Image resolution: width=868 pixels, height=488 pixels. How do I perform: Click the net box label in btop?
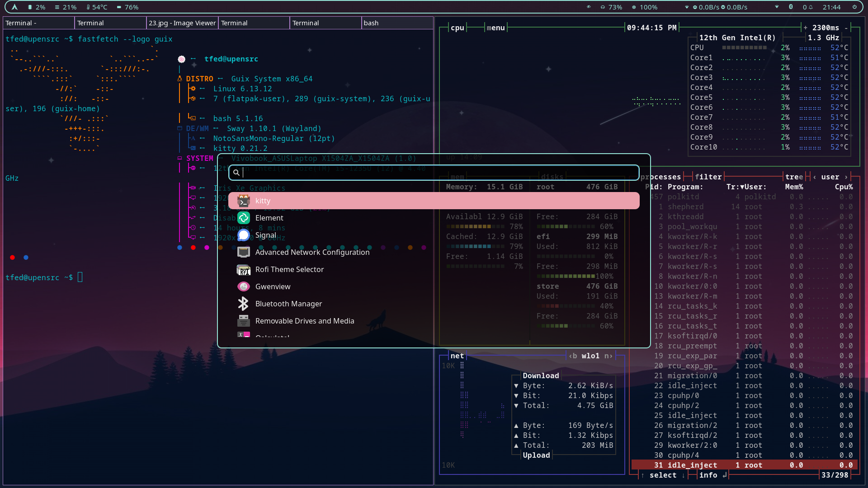coord(457,356)
